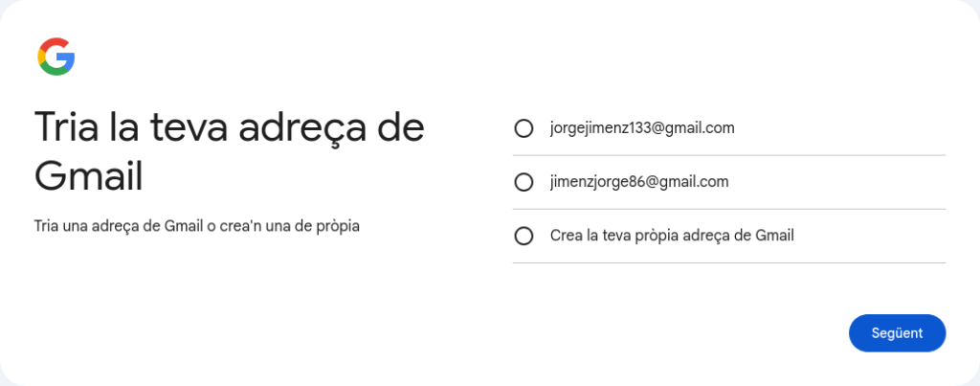This screenshot has height=386, width=980.
Task: Click the divider below the custom address option
Action: tap(729, 262)
